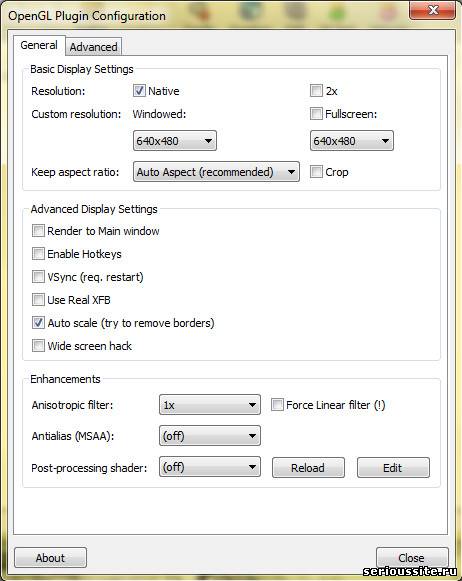The width and height of the screenshot is (462, 581).
Task: Click the Reload shader button
Action: click(308, 468)
